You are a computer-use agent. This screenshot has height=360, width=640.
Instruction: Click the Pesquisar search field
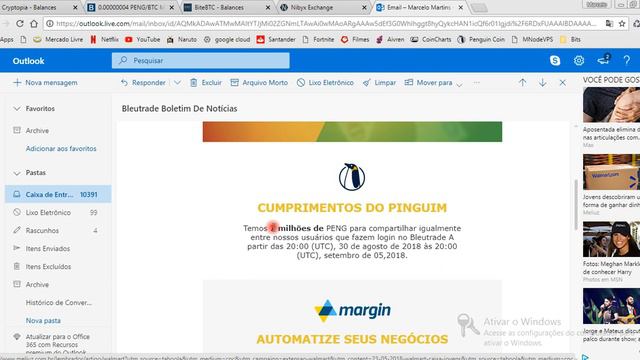(201, 60)
